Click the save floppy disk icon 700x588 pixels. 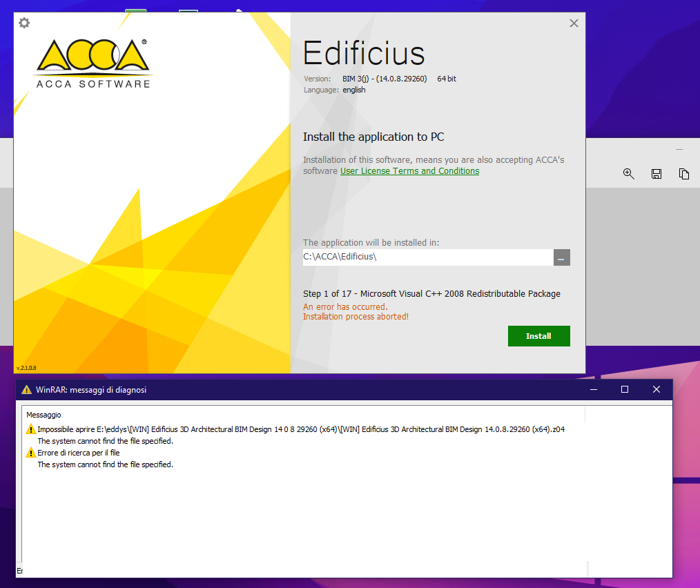pos(657,174)
